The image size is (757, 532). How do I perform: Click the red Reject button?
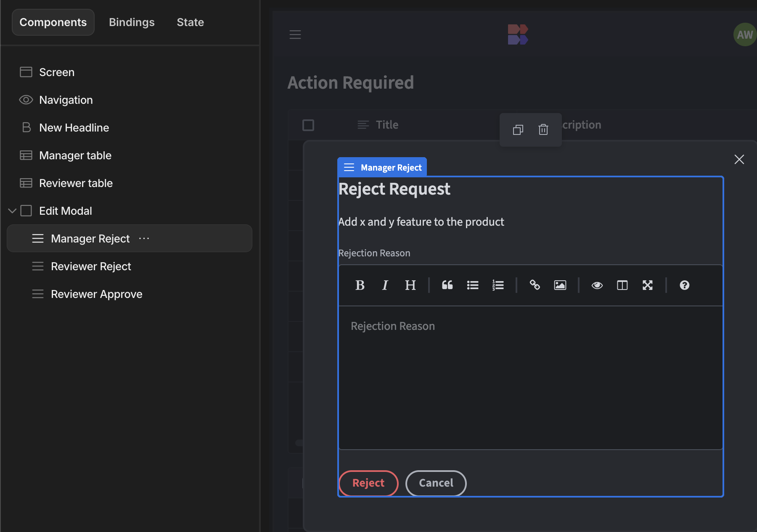pyautogui.click(x=368, y=483)
